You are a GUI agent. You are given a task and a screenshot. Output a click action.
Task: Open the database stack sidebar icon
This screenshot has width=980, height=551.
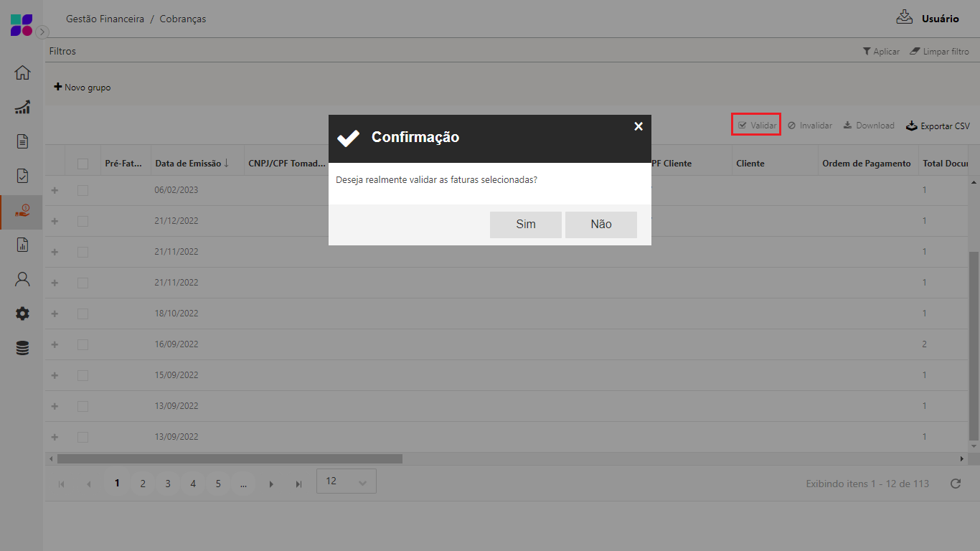(x=22, y=348)
